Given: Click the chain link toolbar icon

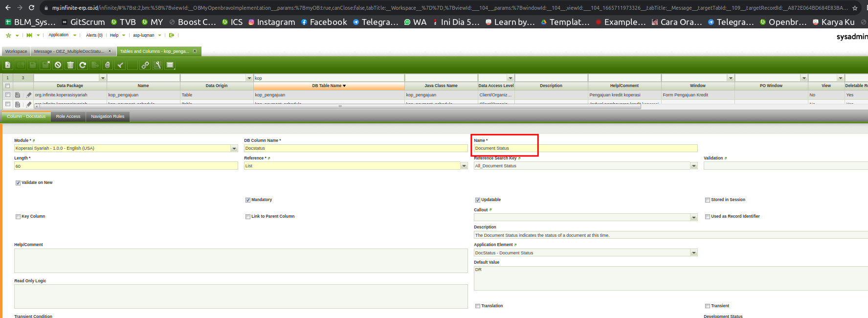Looking at the screenshot, I should point(145,65).
